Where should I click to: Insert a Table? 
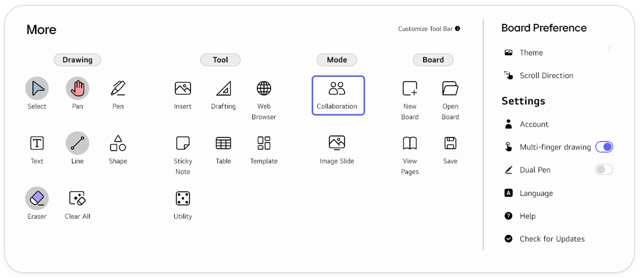tap(223, 143)
